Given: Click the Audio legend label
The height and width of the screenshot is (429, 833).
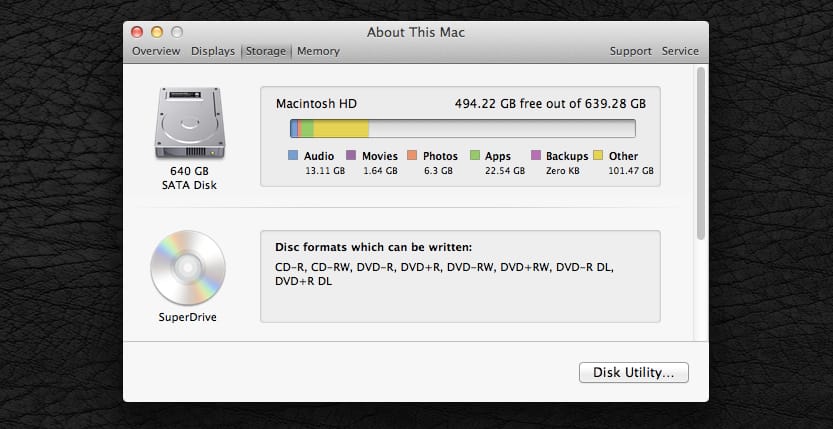Looking at the screenshot, I should (x=319, y=156).
